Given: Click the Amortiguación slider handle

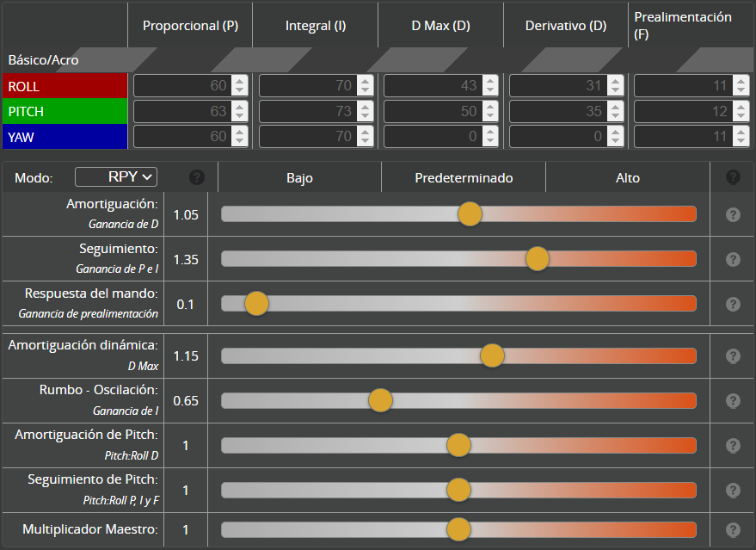Looking at the screenshot, I should coord(470,214).
